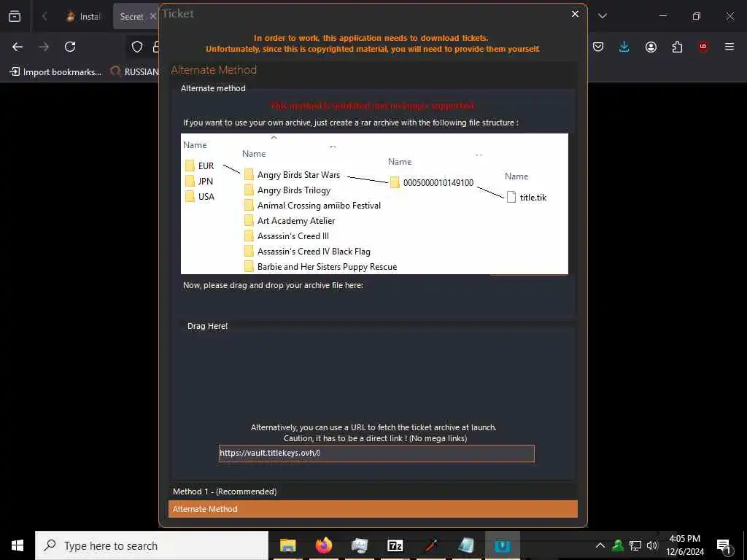Minimize the Firefox window

[662, 16]
